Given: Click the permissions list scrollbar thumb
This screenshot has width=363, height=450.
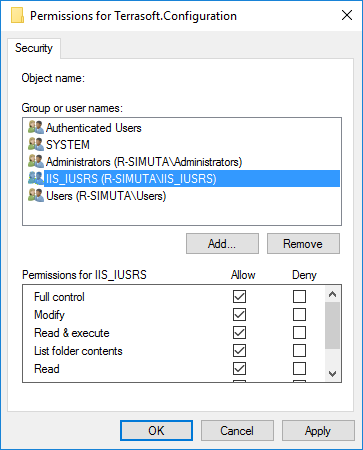Looking at the screenshot, I should 332,325.
